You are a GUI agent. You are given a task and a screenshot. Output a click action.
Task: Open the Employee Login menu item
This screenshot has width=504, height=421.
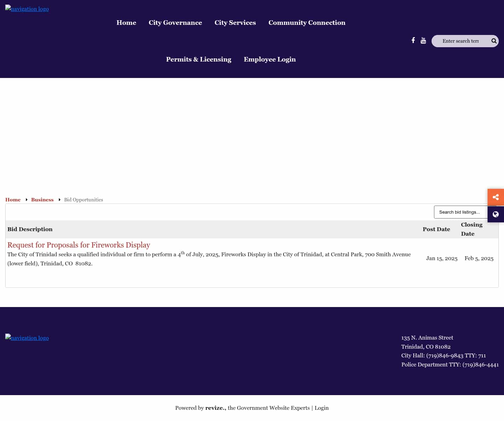270,59
